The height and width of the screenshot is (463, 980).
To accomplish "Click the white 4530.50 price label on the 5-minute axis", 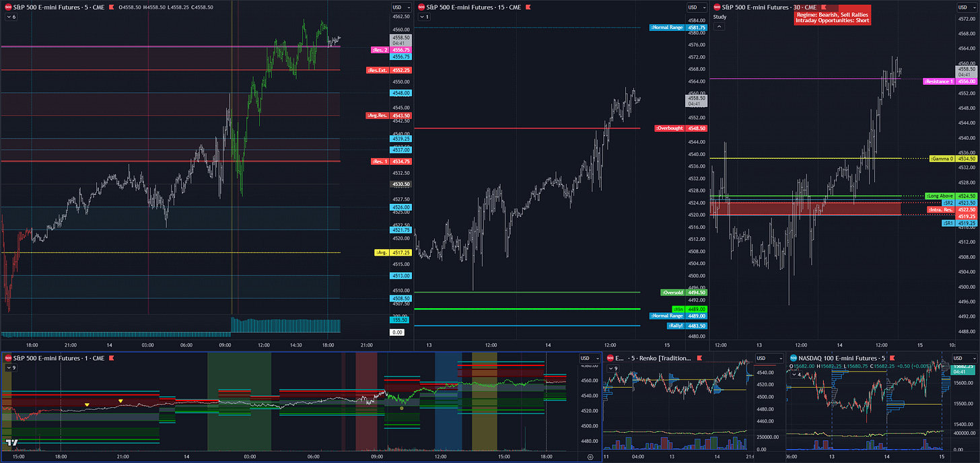I will [x=401, y=184].
